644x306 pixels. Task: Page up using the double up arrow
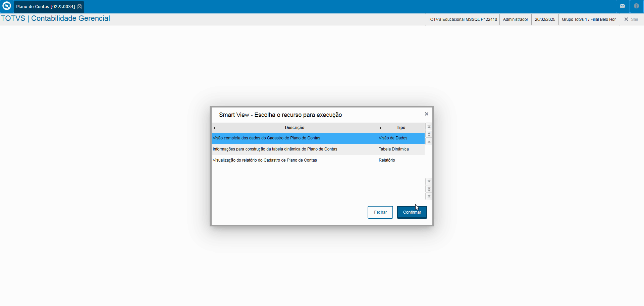(x=429, y=134)
